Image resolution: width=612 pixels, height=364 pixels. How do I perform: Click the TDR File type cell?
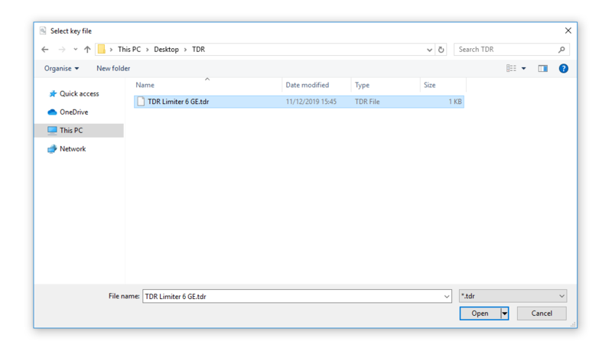(367, 102)
